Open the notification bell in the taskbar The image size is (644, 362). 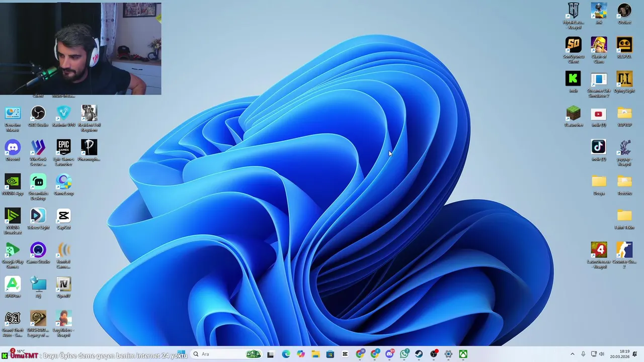coord(635,354)
